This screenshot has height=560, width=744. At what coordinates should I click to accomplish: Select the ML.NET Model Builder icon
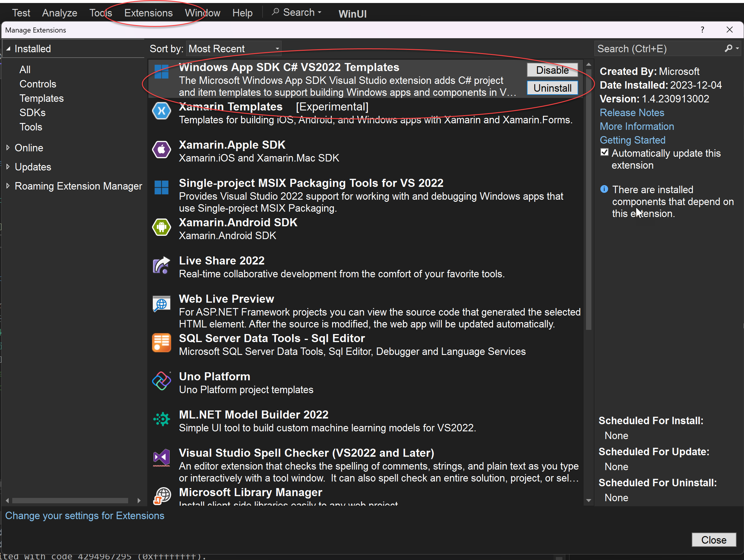point(162,419)
